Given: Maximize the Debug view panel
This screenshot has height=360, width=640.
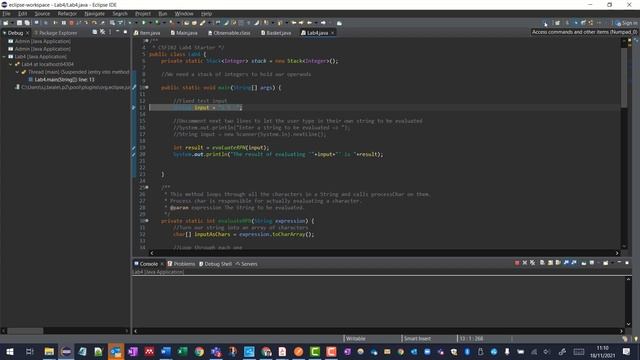Looking at the screenshot, I should [x=125, y=32].
